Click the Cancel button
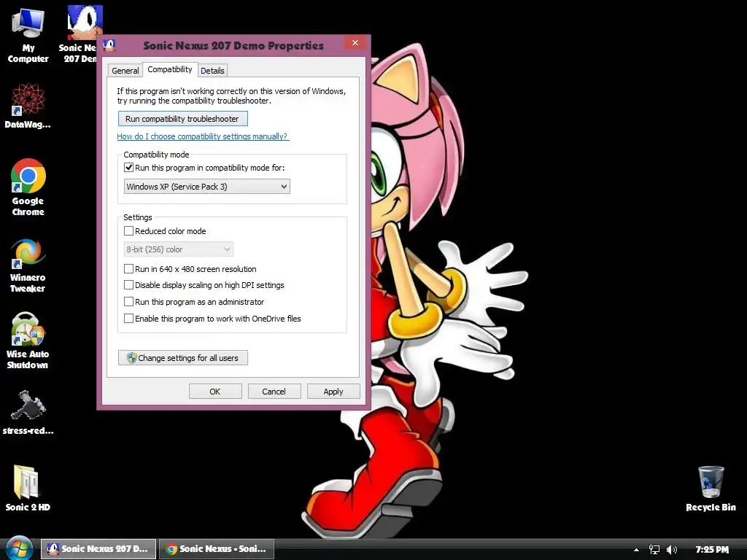 [x=274, y=392]
